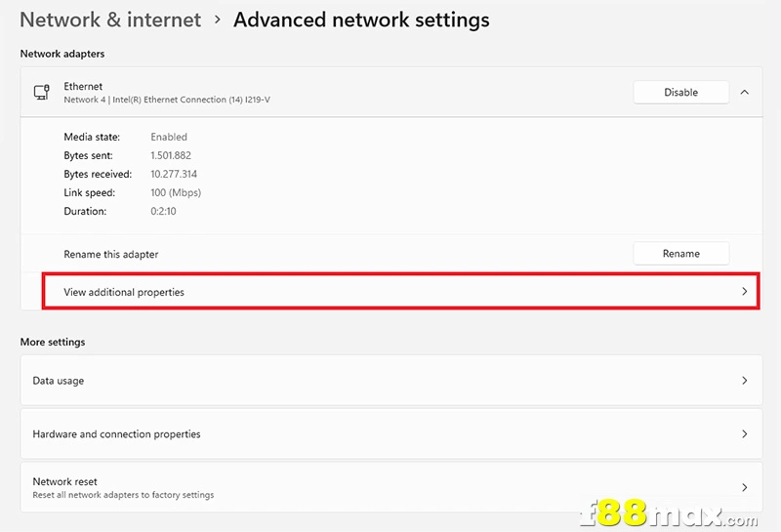
Task: Click the Data usage arrow icon
Action: tap(744, 380)
